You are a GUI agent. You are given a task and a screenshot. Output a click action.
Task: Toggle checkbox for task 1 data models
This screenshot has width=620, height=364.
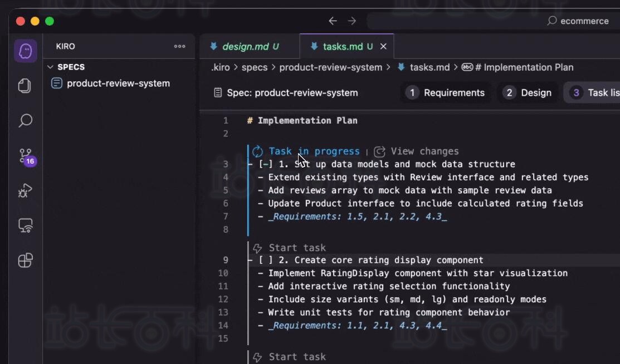265,164
